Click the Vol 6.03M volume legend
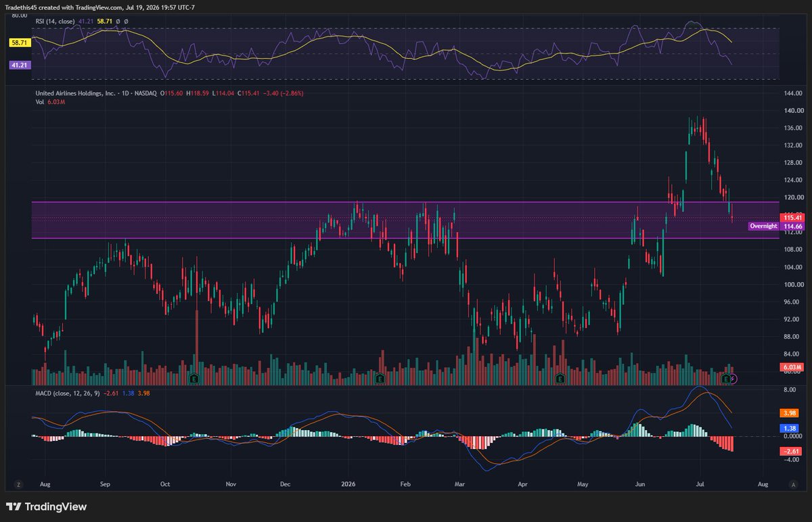Viewport: 812px width, 522px height. 50,101
